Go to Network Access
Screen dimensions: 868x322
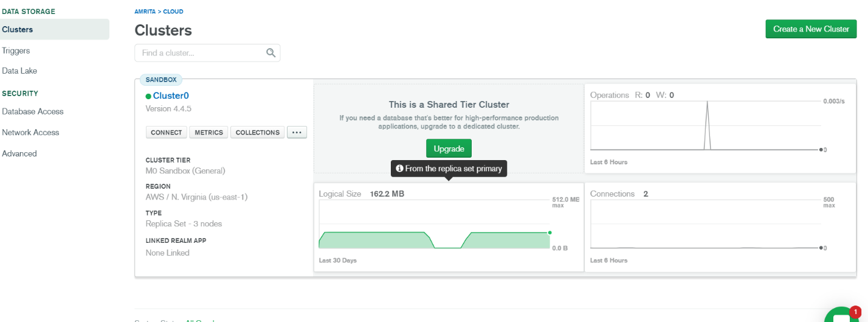pyautogui.click(x=30, y=132)
